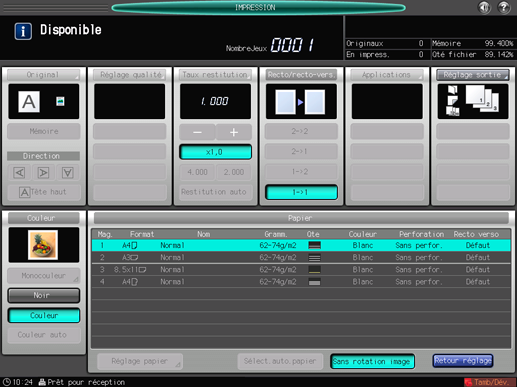The image size is (517, 387).
Task: Select tray 4 A4 paper row
Action: [x=301, y=282]
